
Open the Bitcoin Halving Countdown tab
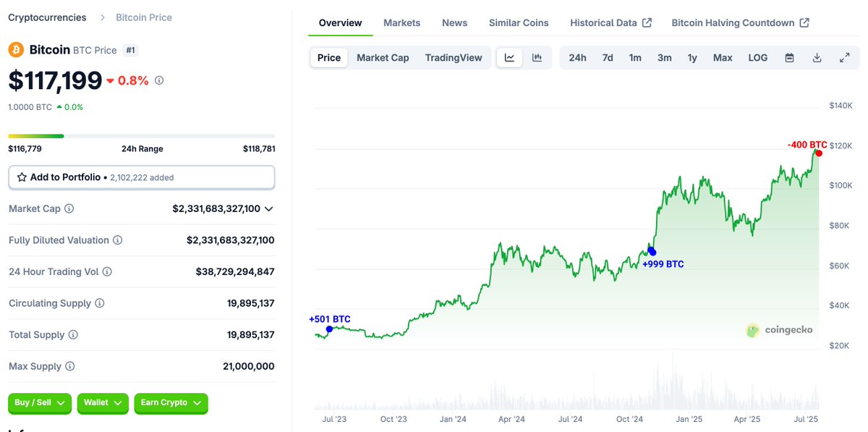coord(740,23)
